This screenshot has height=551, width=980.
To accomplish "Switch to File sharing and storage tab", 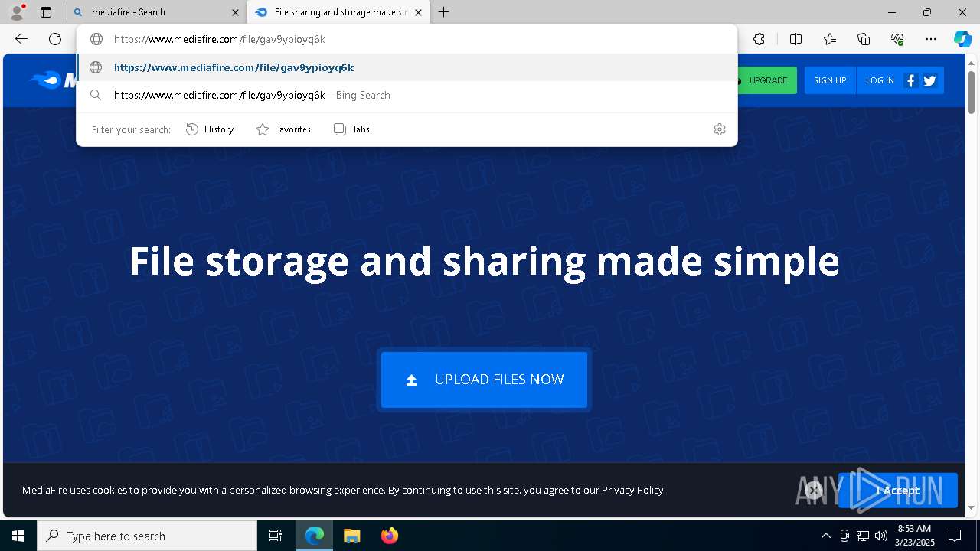I will tap(337, 12).
